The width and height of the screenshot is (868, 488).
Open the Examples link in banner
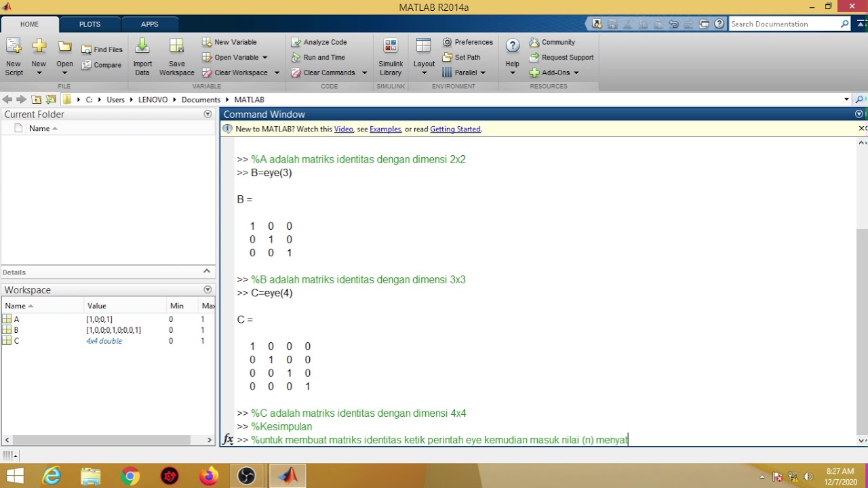click(x=385, y=129)
